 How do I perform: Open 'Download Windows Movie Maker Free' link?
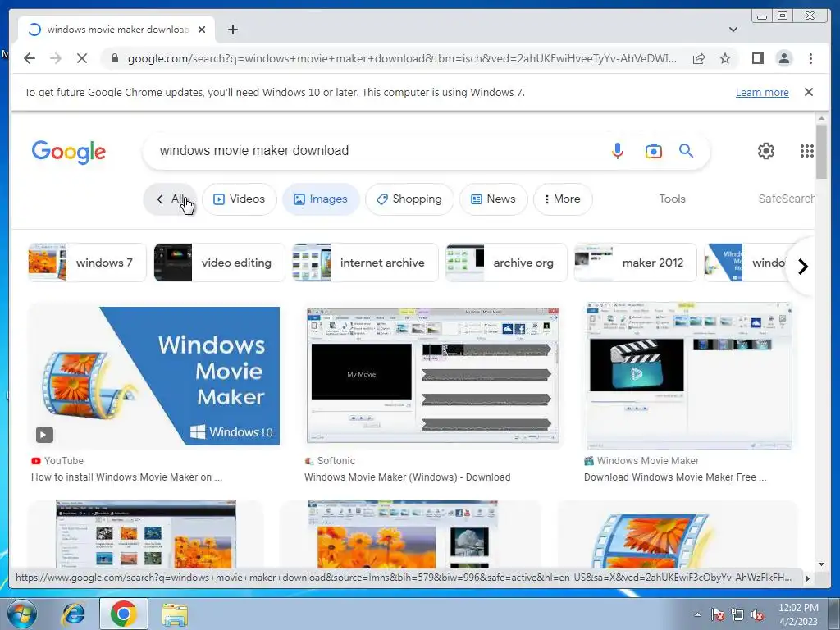675,477
